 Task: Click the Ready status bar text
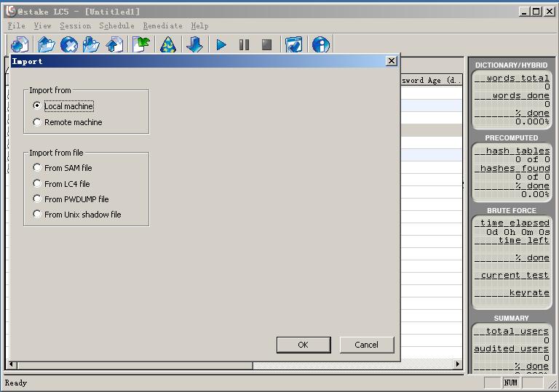pyautogui.click(x=16, y=383)
